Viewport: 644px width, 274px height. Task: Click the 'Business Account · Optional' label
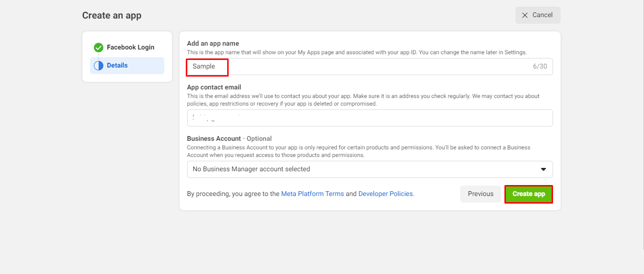pyautogui.click(x=229, y=139)
